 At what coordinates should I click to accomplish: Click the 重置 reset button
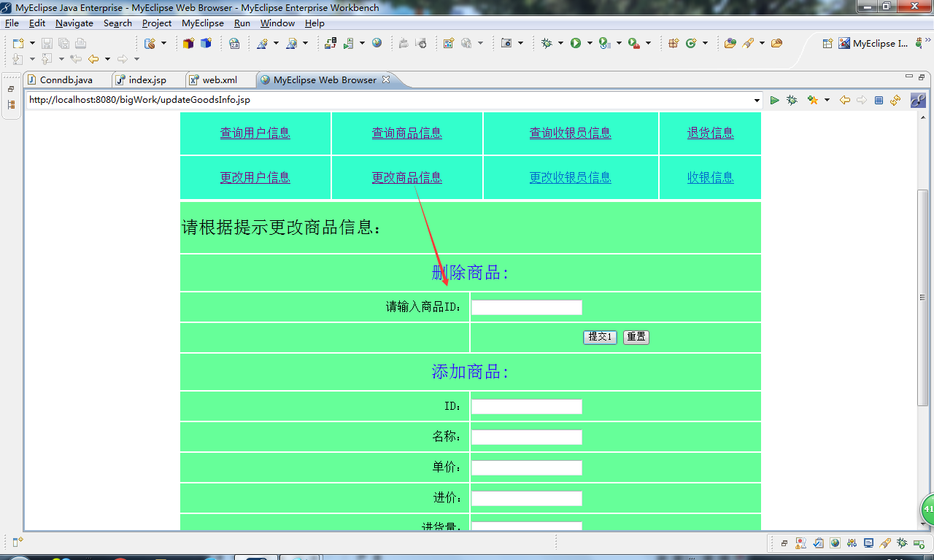pyautogui.click(x=636, y=337)
